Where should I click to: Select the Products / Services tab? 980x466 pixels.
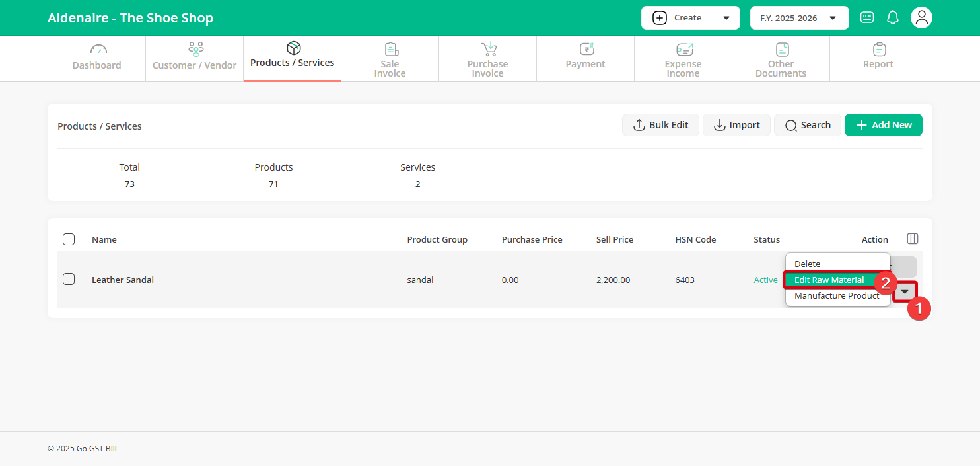click(292, 58)
